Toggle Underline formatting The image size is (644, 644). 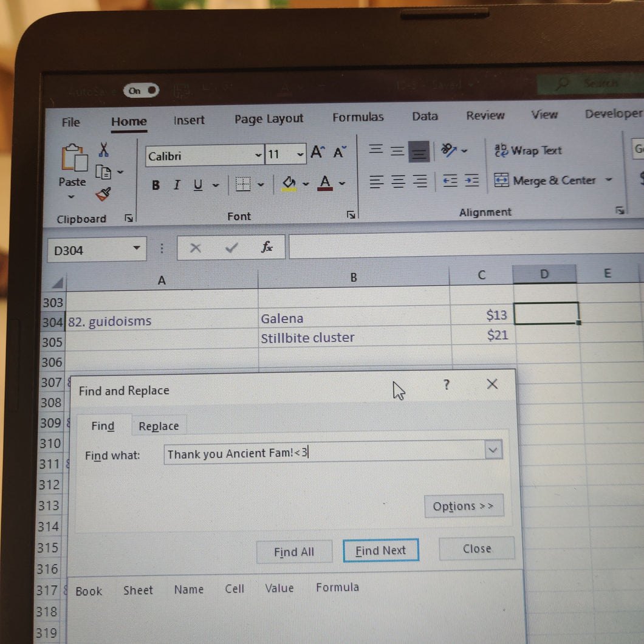click(198, 185)
